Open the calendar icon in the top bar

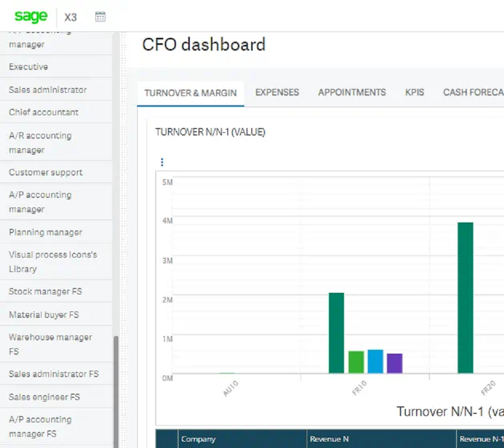100,17
